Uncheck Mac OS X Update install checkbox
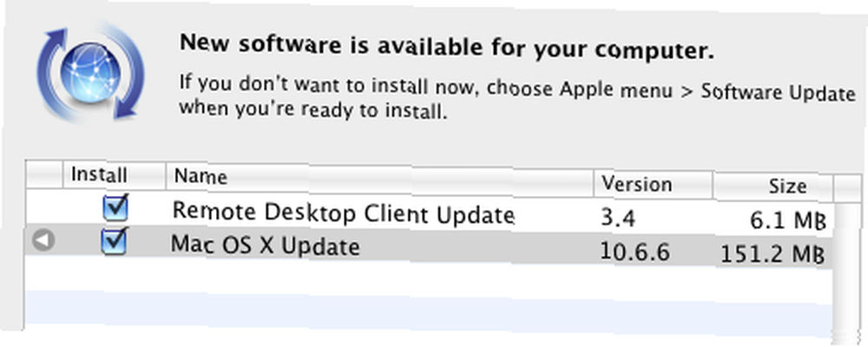Screen dimensions: 868x347 pyautogui.click(x=115, y=242)
